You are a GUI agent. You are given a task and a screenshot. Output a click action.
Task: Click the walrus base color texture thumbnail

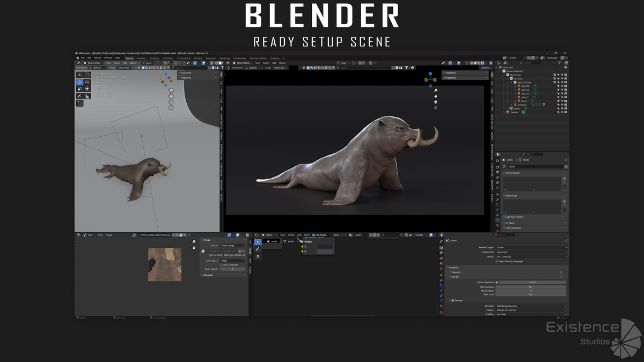coord(164,264)
